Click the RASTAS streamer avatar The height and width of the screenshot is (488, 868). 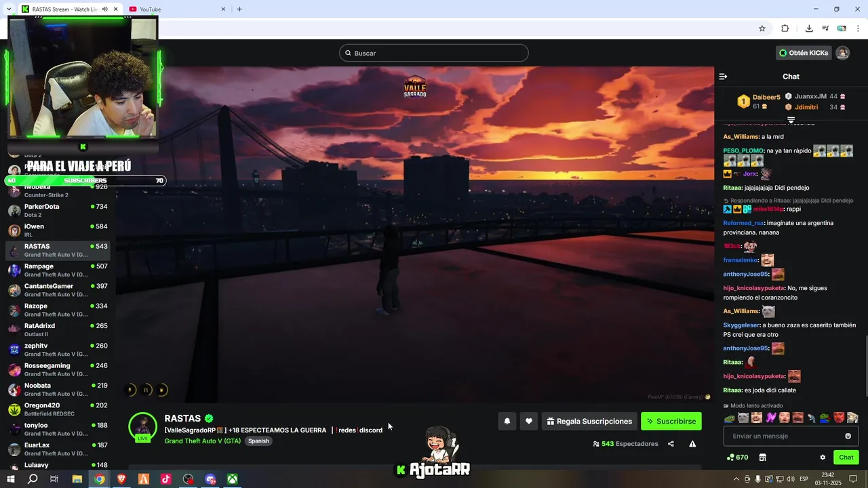pos(143,426)
